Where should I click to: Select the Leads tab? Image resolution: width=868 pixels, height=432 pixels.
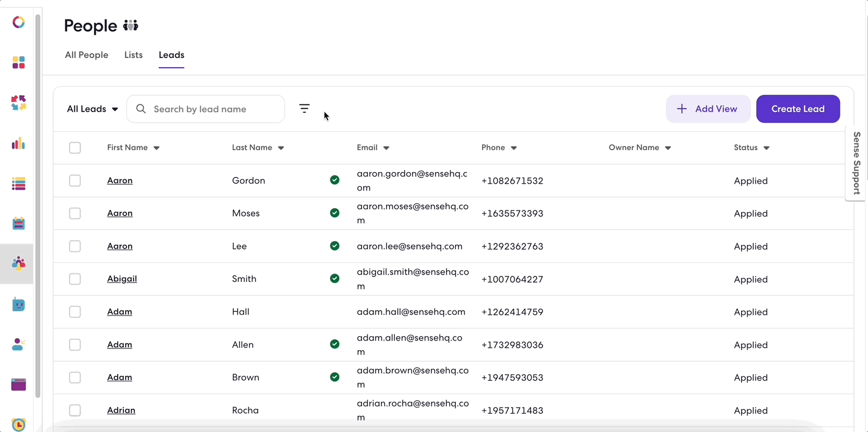(x=172, y=55)
